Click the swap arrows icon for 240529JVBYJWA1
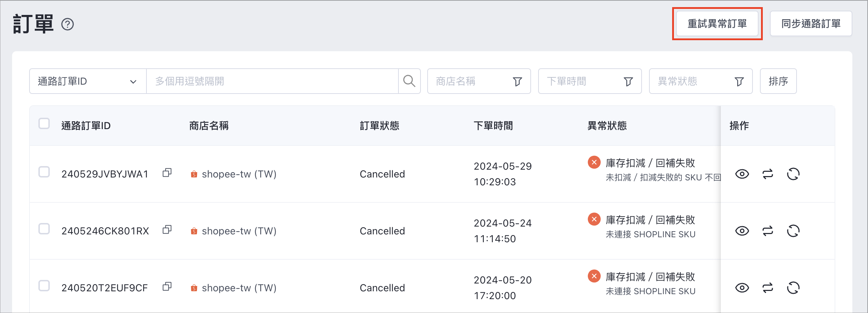This screenshot has width=868, height=313. click(x=768, y=174)
